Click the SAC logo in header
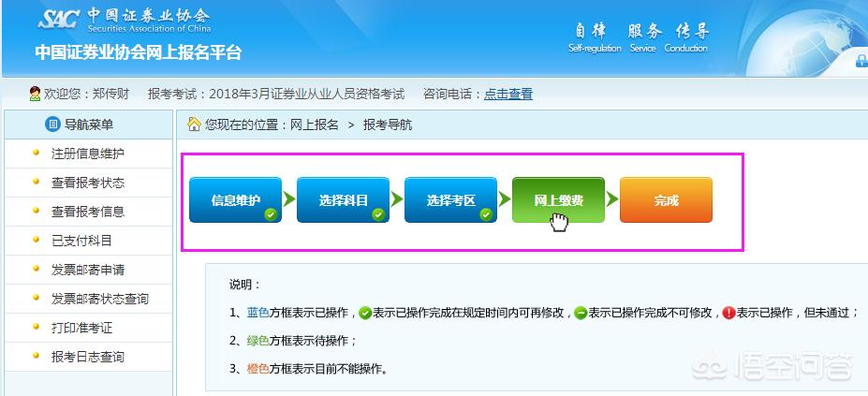 click(x=59, y=20)
